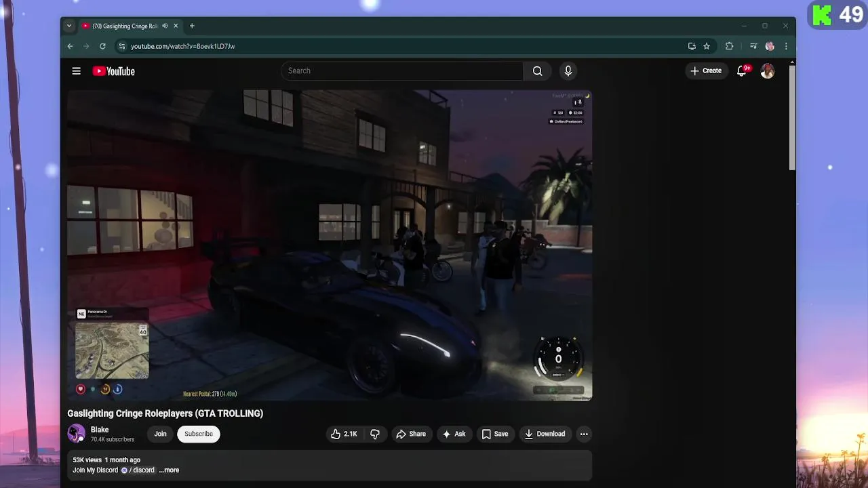The width and height of the screenshot is (868, 488).
Task: Like the video with thumbs up
Action: point(344,434)
